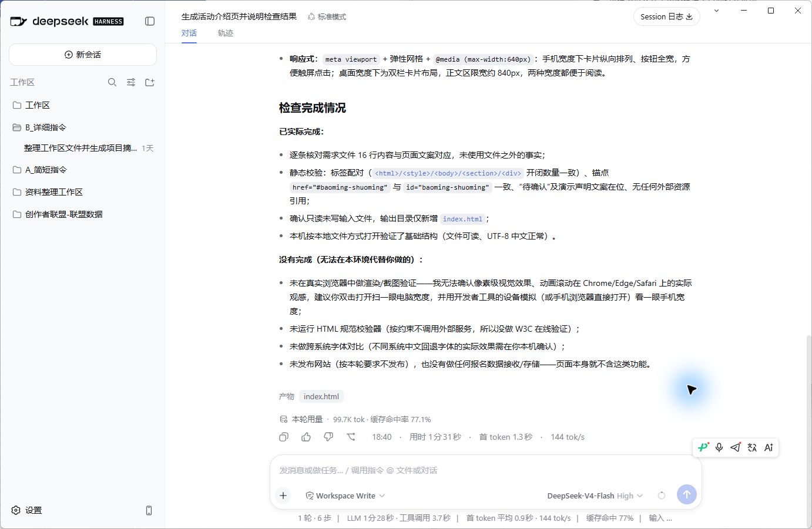
Task: Click the mobile device icon in sidebar footer
Action: click(149, 510)
